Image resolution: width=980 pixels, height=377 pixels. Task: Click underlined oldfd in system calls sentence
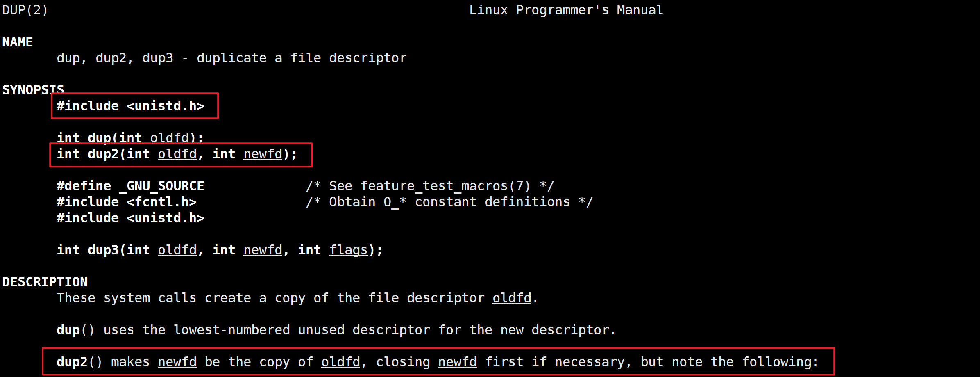coord(512,298)
